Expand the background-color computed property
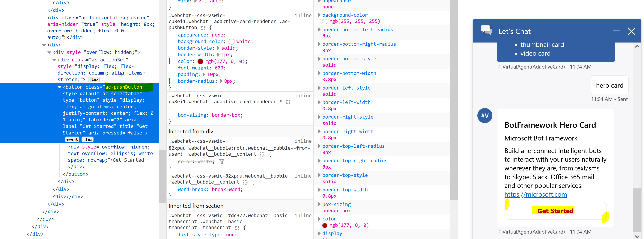This screenshot has width=644, height=239. (x=319, y=15)
